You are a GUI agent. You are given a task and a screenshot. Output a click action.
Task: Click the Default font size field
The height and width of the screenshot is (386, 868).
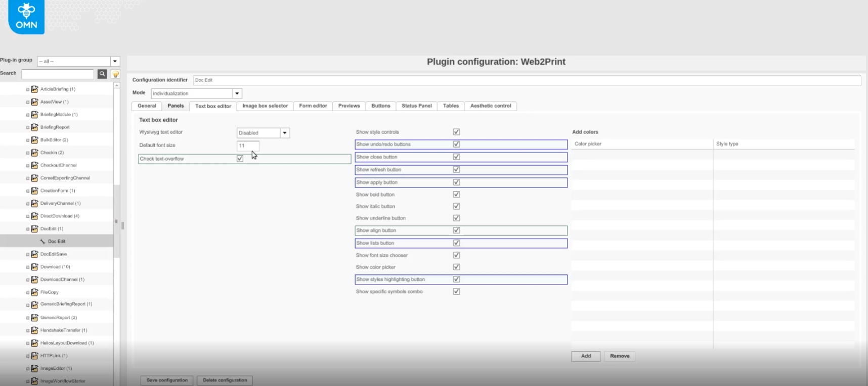coord(248,146)
